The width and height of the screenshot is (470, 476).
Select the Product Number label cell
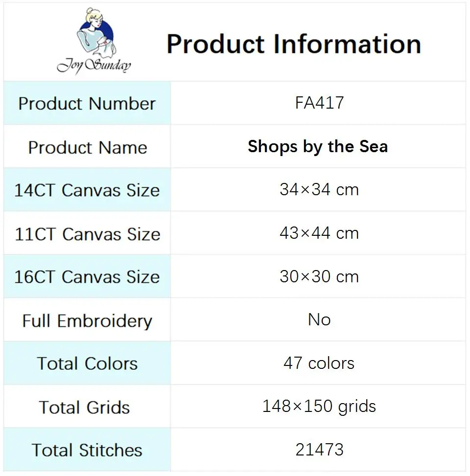(x=87, y=103)
